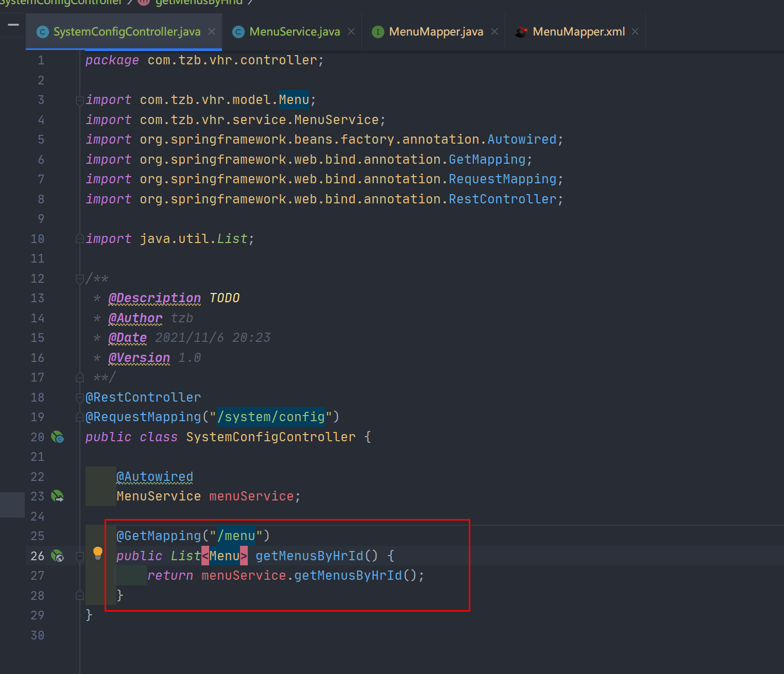784x674 pixels.
Task: Click the RequestMapping import class name
Action: pos(502,179)
